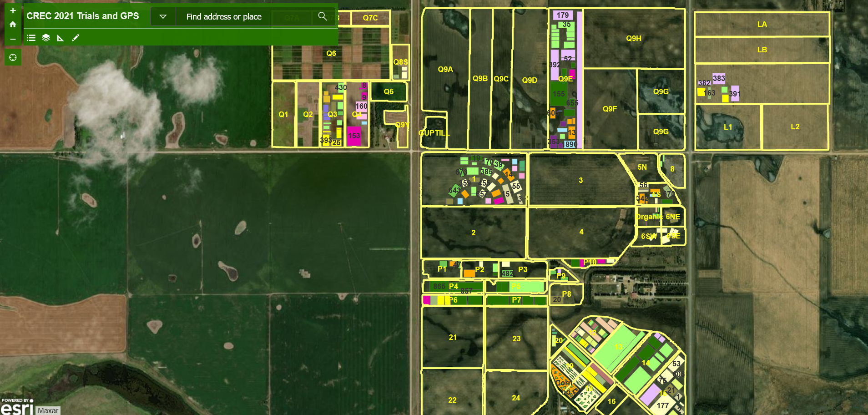Zoom in on the map
Viewport: 868px width, 415px height.
point(13,10)
